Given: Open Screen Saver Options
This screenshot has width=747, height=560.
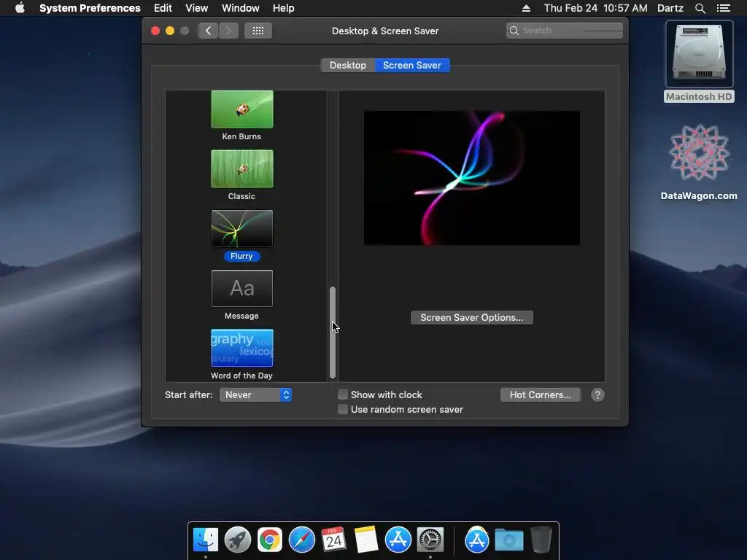Looking at the screenshot, I should (472, 318).
